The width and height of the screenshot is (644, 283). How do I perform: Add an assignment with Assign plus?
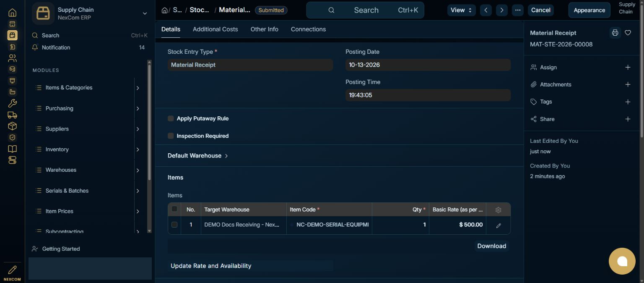coord(628,67)
